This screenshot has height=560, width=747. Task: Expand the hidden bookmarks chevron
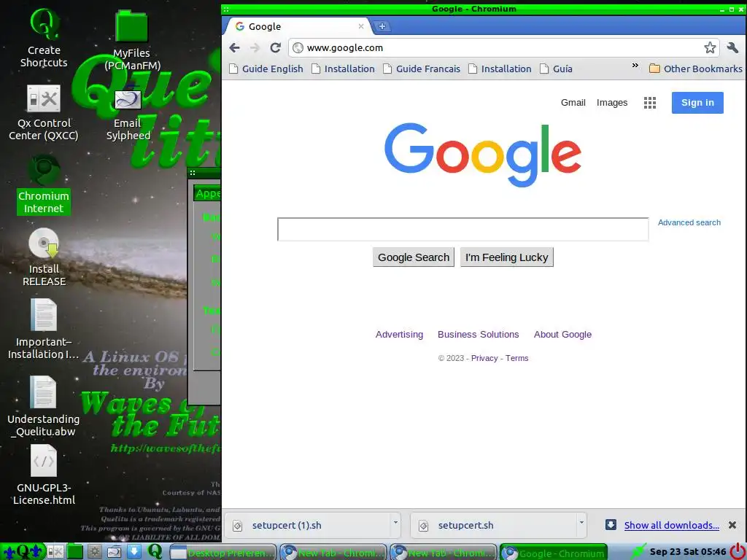pyautogui.click(x=635, y=65)
